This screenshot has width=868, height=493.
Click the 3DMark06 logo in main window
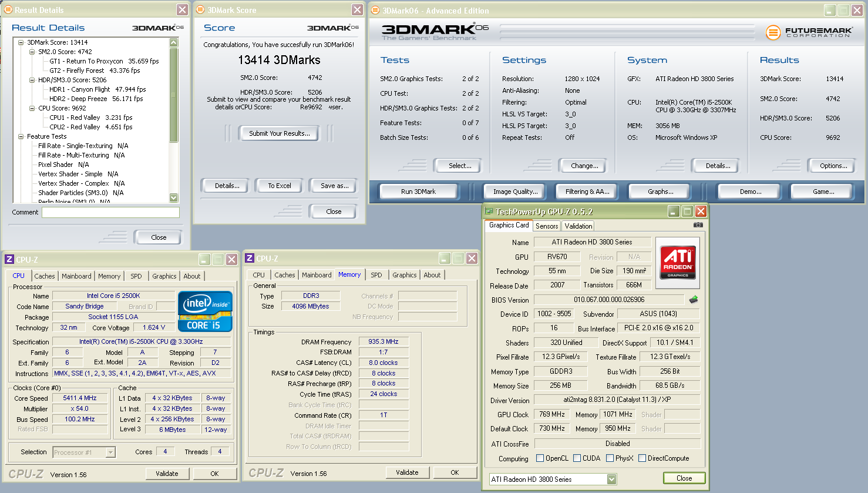point(435,32)
